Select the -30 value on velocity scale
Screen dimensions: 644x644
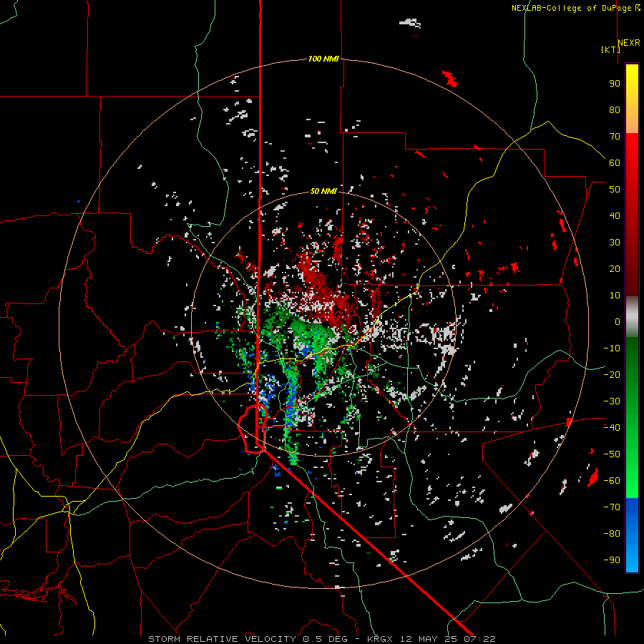(x=612, y=401)
